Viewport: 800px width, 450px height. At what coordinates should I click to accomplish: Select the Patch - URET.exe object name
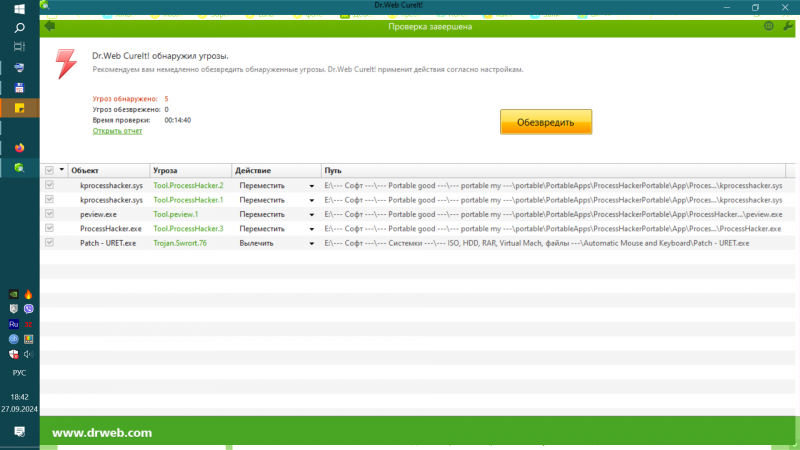click(x=108, y=243)
